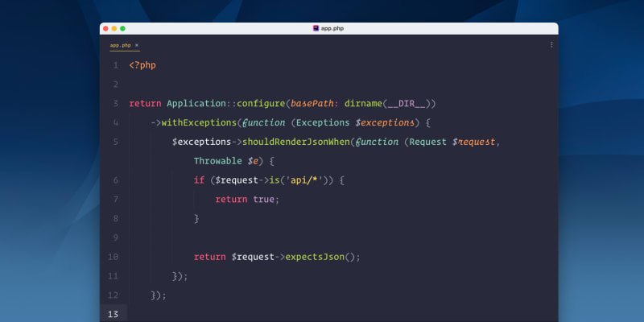Screen dimensions: 644x322
Task: Click the green maximize window button
Action: [123, 28]
